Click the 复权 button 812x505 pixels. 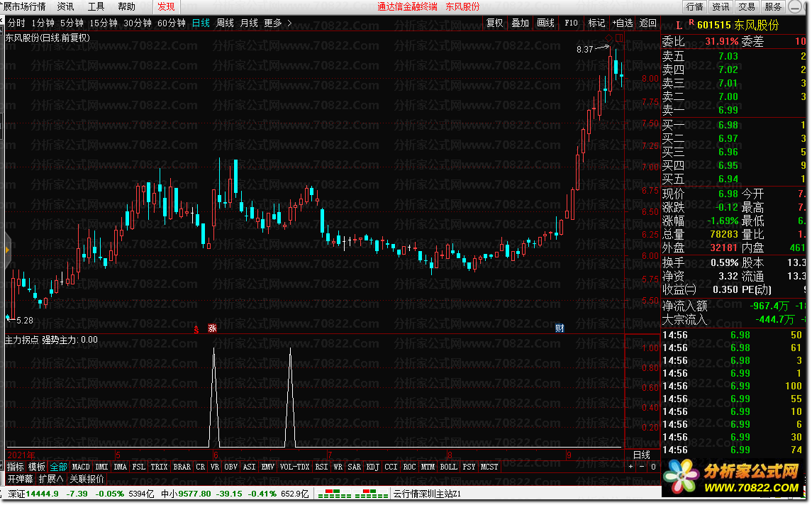[x=494, y=23]
